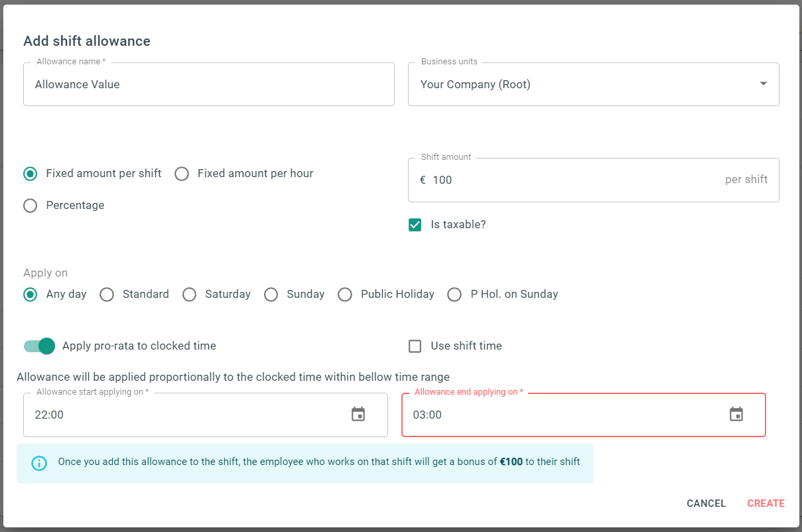Choose the Percentage pricing option
Image resolution: width=802 pixels, height=532 pixels.
pos(30,206)
